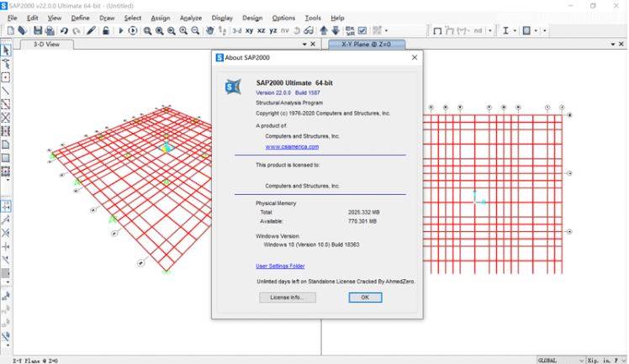Open the Kip, in, F units dropdown
The width and height of the screenshot is (629, 364).
click(606, 359)
